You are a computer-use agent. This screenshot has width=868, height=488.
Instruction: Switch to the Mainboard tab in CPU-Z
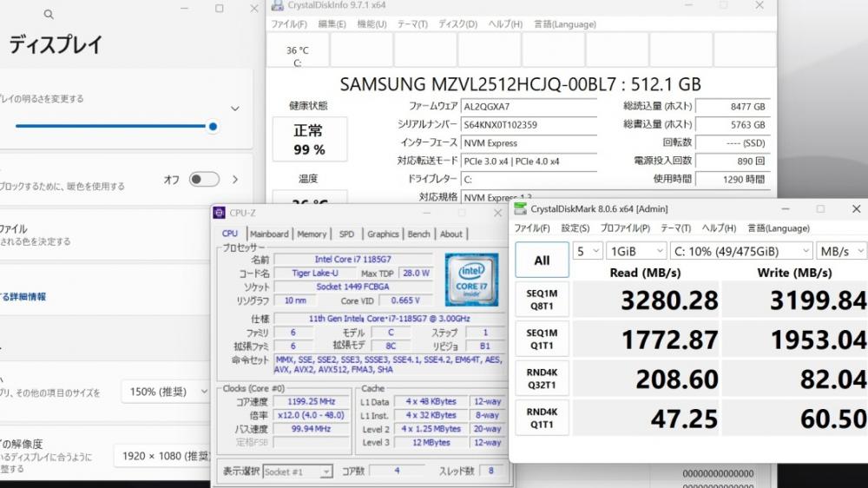269,234
